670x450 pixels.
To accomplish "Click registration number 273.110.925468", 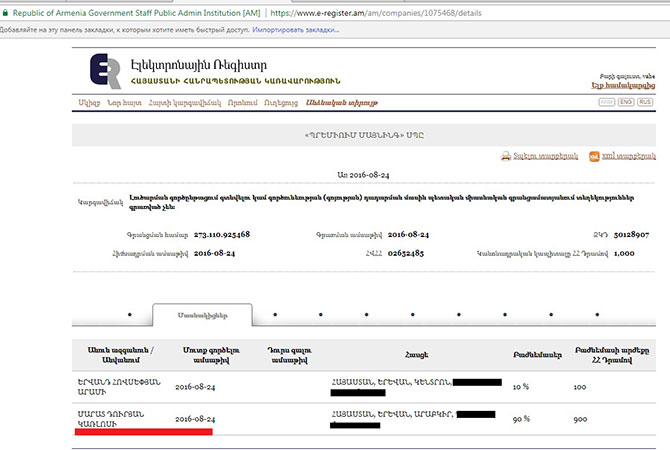I will (222, 235).
